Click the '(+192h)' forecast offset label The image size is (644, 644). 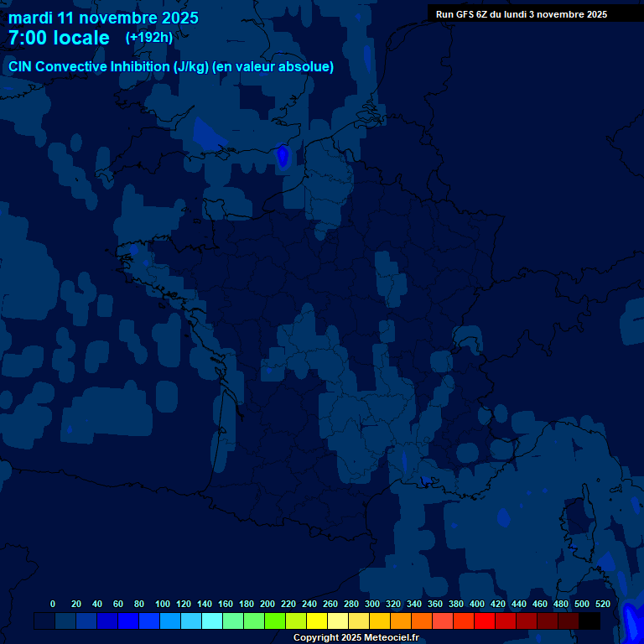(x=148, y=38)
